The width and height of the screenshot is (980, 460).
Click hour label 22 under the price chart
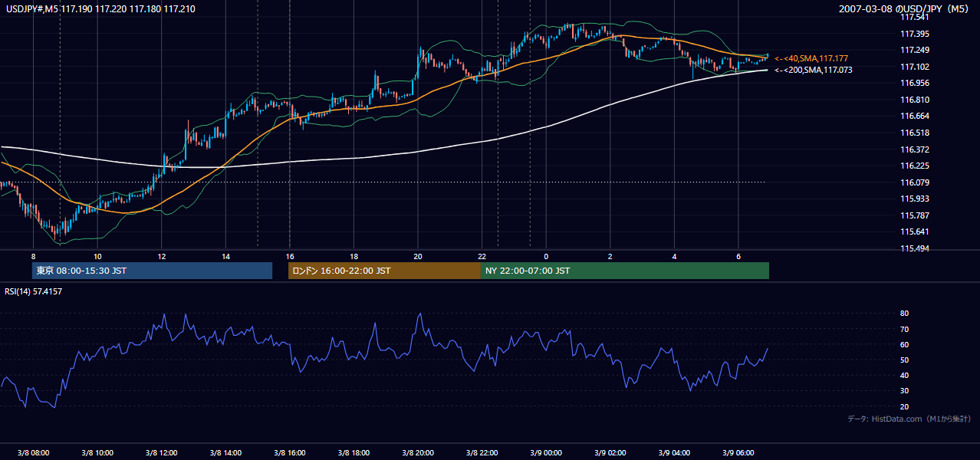click(482, 256)
